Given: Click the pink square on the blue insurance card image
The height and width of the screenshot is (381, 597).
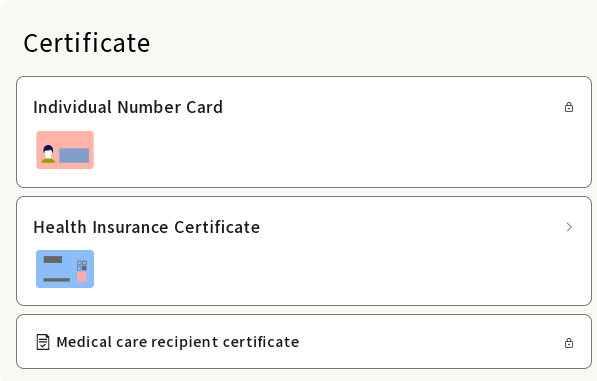Looking at the screenshot, I should coord(82,277).
